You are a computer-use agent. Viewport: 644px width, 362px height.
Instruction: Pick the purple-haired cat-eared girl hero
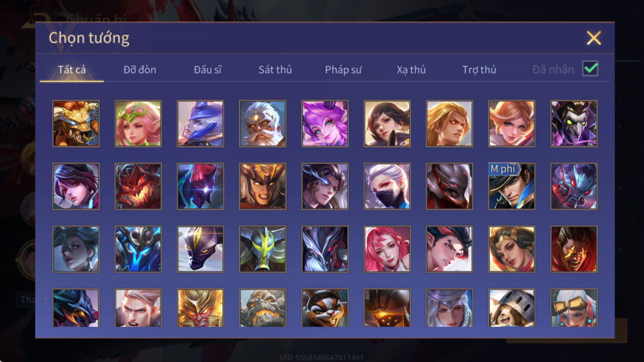[x=325, y=124]
